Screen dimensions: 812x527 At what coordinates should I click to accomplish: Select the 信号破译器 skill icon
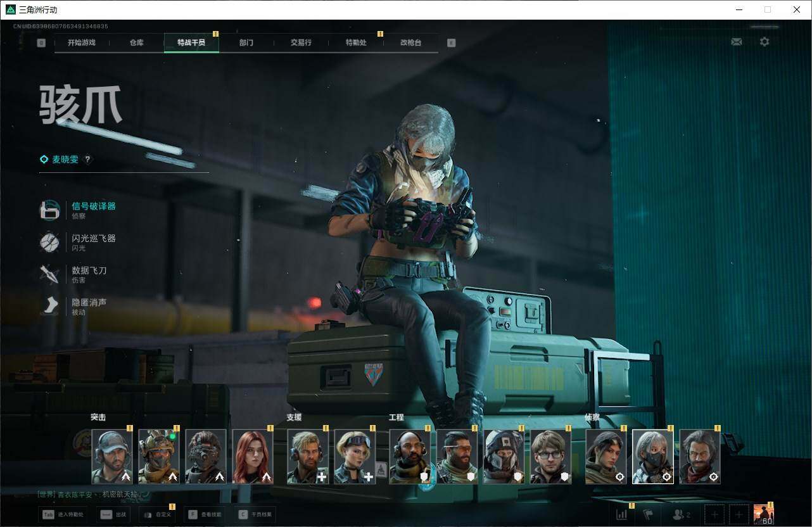49,210
